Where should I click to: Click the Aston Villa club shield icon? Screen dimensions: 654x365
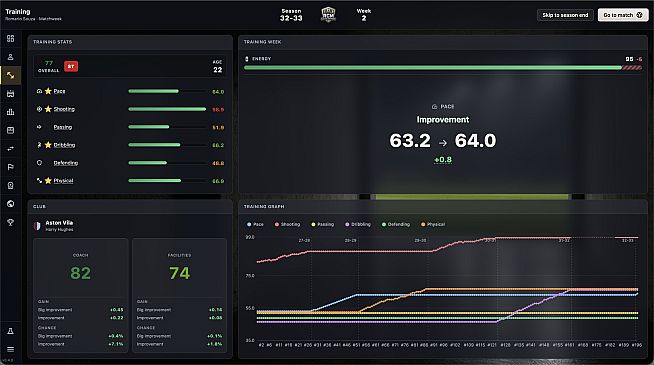point(37,226)
